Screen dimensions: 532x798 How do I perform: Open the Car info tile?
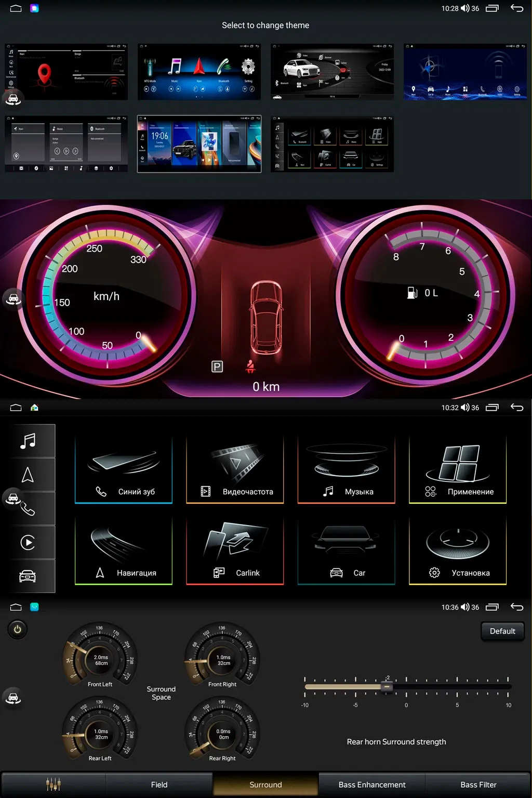click(x=347, y=551)
